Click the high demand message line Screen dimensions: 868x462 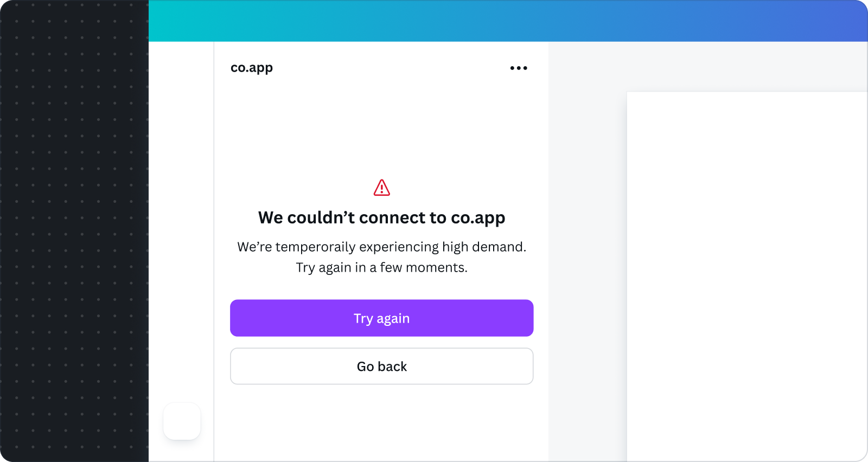pyautogui.click(x=382, y=247)
